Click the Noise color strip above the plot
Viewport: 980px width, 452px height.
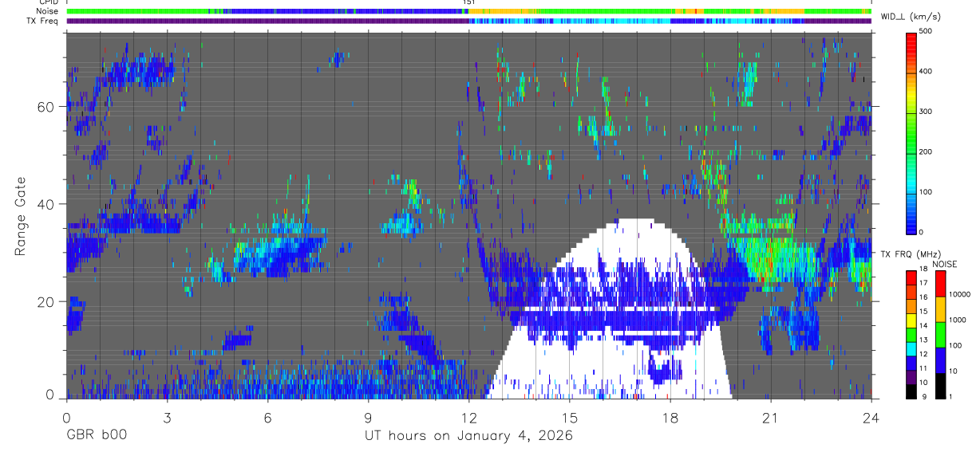469,11
